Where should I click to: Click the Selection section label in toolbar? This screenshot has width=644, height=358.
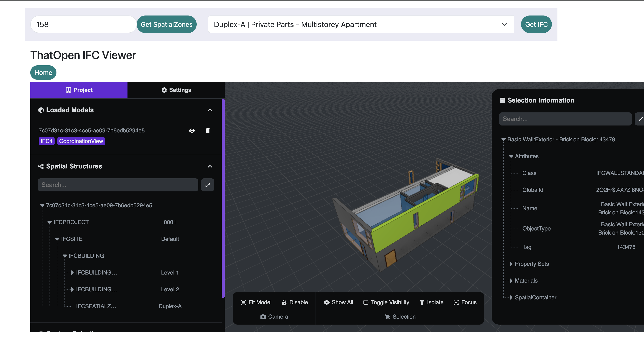(x=400, y=317)
